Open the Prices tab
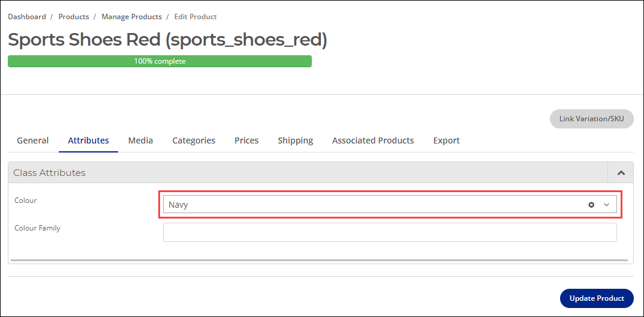The height and width of the screenshot is (317, 644). point(246,140)
